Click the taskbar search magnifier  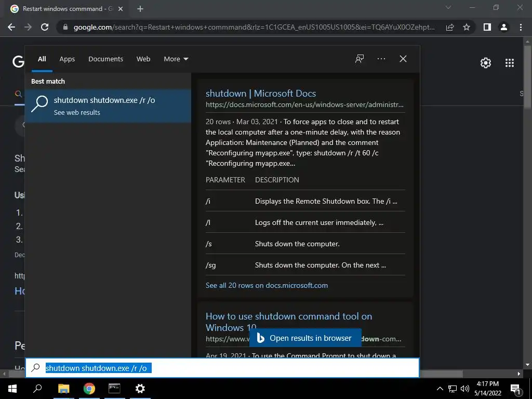point(37,389)
